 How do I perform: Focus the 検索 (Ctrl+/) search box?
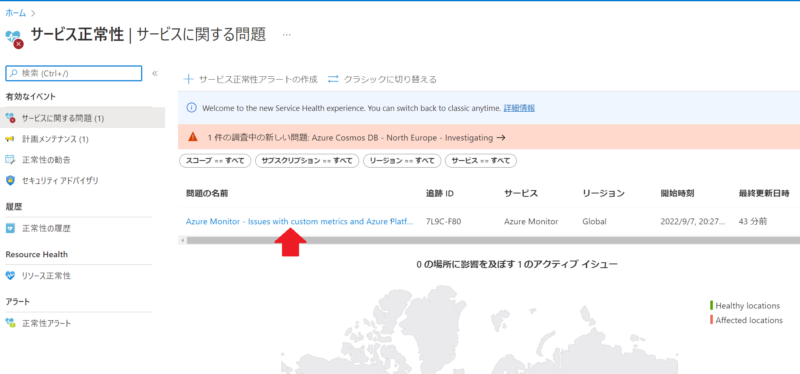click(73, 73)
